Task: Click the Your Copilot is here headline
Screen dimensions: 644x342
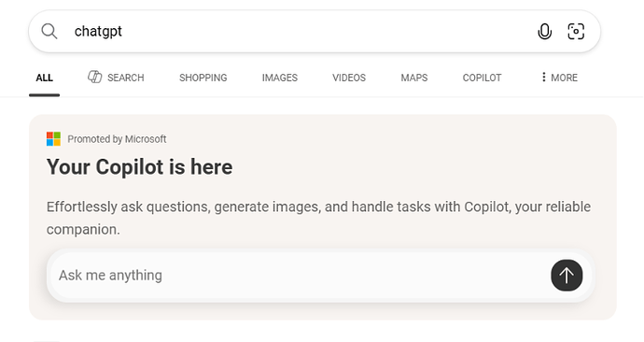Action: pos(139,167)
